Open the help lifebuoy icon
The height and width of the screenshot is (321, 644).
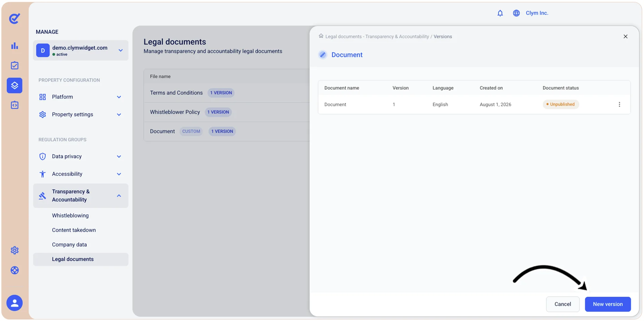(x=14, y=270)
